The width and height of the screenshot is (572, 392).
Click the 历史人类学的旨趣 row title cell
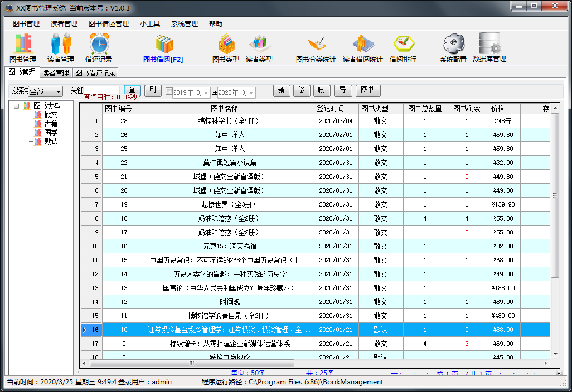230,274
